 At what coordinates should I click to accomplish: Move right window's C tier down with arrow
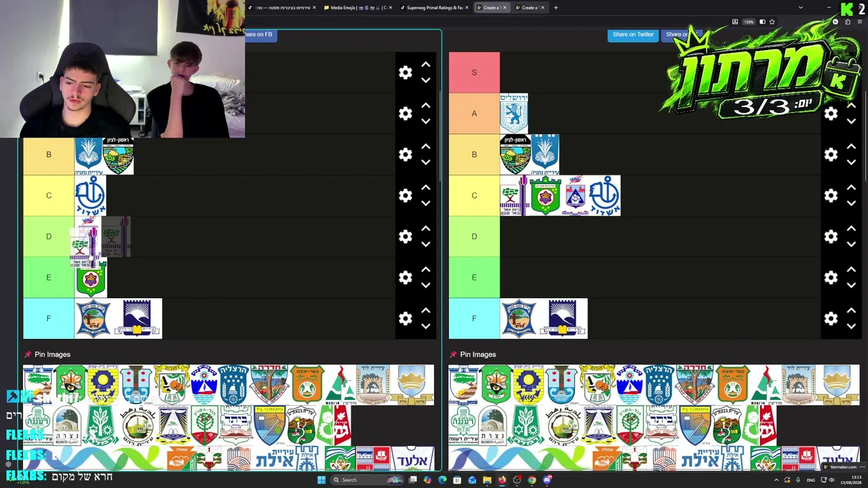[851, 203]
